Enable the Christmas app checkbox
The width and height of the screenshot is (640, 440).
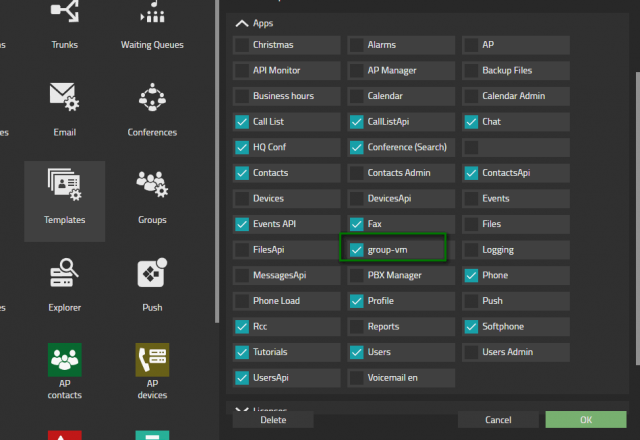(242, 45)
